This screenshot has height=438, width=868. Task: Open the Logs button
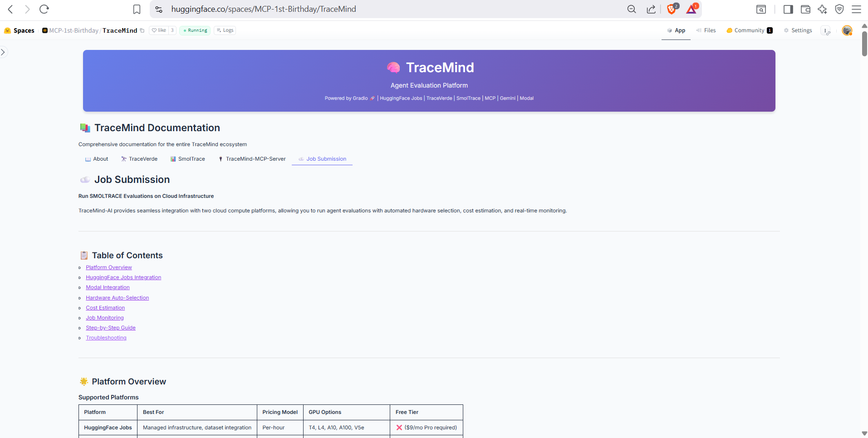point(225,30)
